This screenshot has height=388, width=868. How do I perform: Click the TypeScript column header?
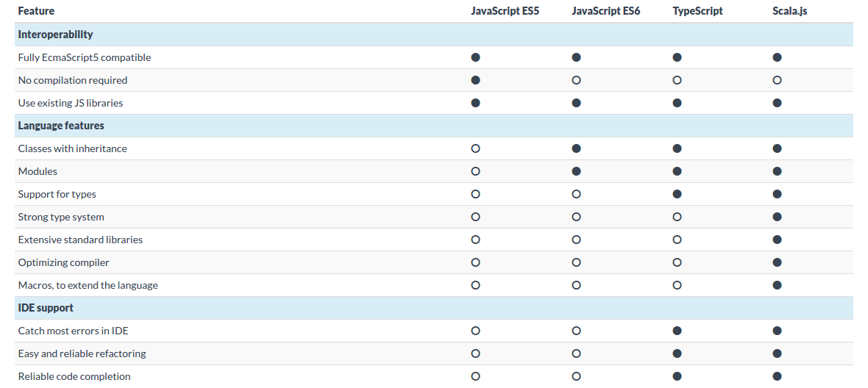pos(697,11)
